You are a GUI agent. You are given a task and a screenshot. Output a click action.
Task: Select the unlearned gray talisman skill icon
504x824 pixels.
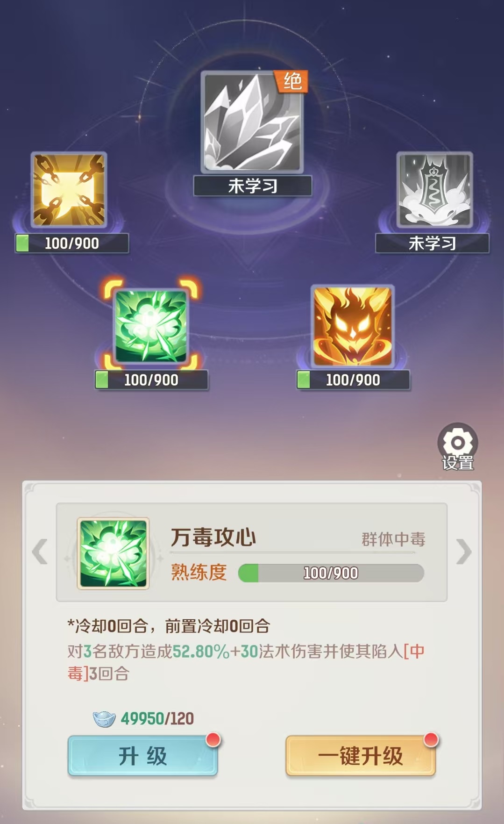click(x=434, y=190)
